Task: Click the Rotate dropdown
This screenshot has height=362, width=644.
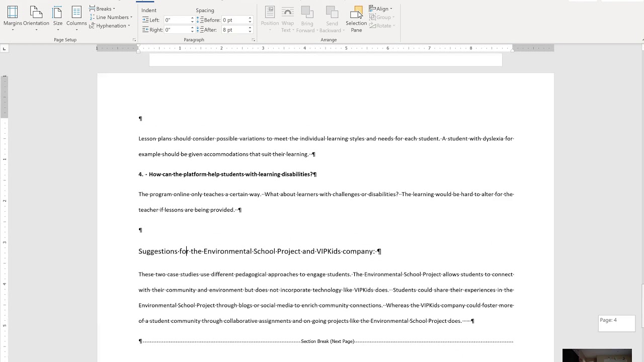Action: tap(382, 26)
